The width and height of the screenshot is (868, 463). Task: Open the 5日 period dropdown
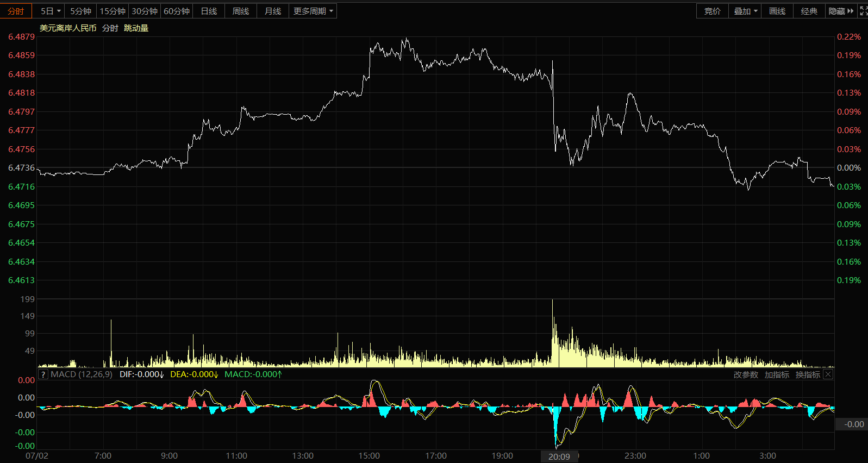[50, 11]
